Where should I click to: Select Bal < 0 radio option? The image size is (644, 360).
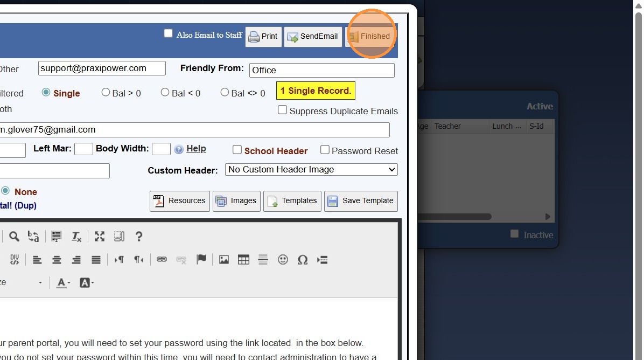(x=165, y=93)
